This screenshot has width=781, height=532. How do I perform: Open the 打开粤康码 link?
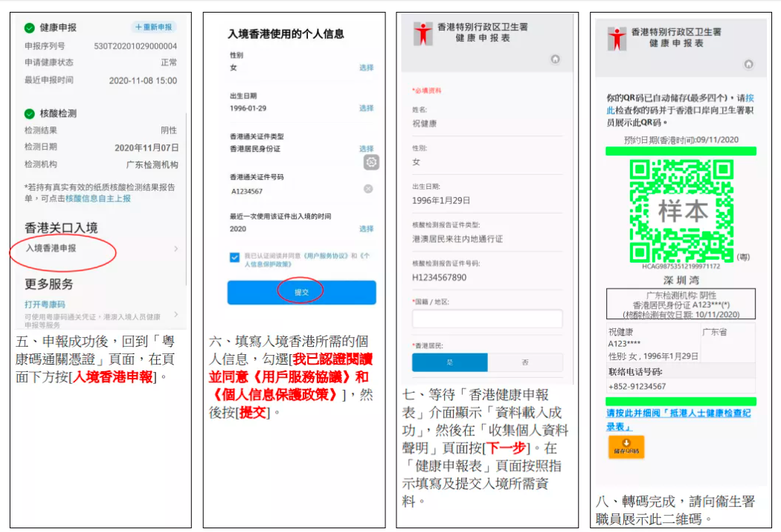[45, 304]
